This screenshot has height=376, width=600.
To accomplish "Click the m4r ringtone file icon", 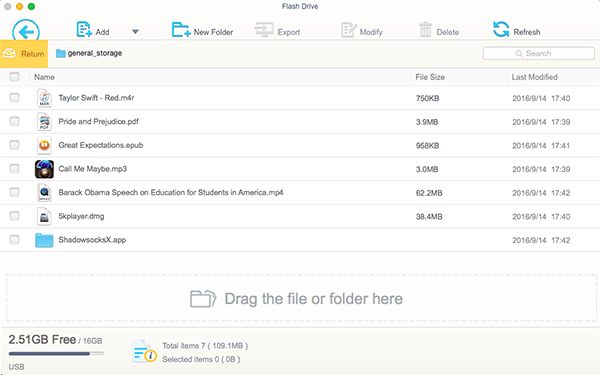I will 44,98.
